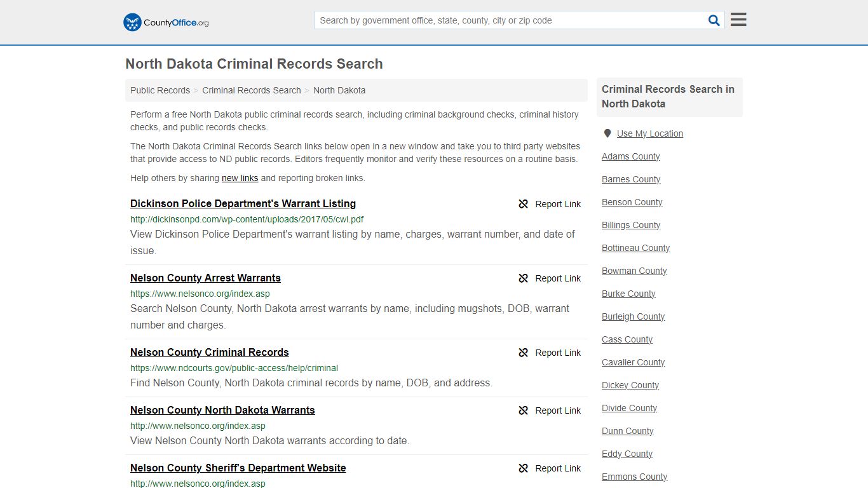Open the 'new links' sharing link
Image resolution: width=868 pixels, height=488 pixels.
(240, 178)
